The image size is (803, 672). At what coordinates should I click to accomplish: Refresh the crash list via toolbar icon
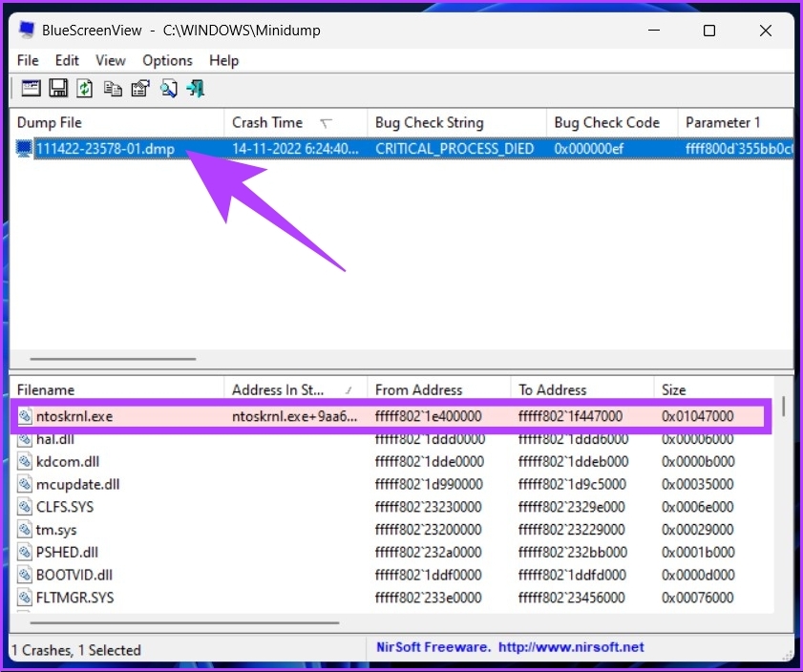click(85, 89)
